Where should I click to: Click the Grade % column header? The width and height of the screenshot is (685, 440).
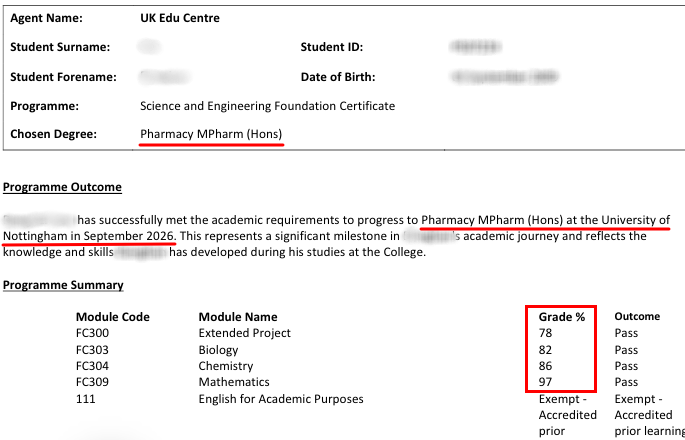pos(562,317)
